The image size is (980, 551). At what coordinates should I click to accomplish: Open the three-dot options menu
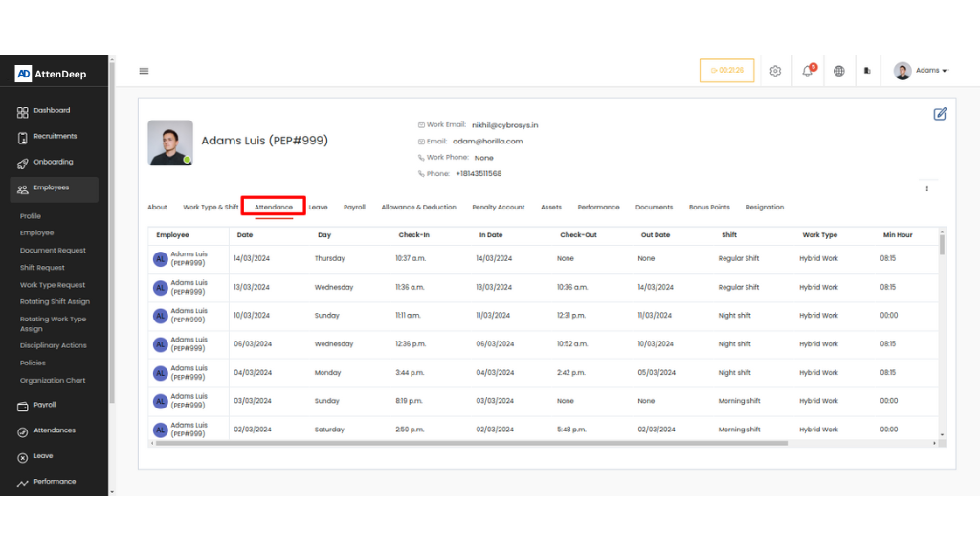[x=926, y=188]
